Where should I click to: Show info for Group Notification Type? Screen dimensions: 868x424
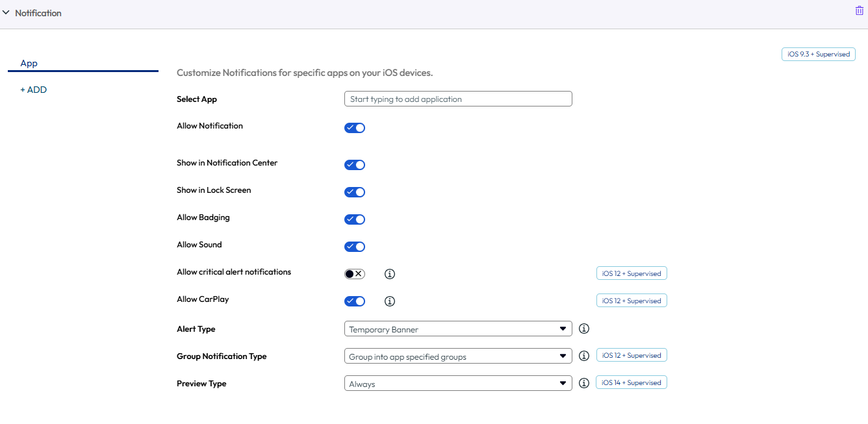(584, 356)
